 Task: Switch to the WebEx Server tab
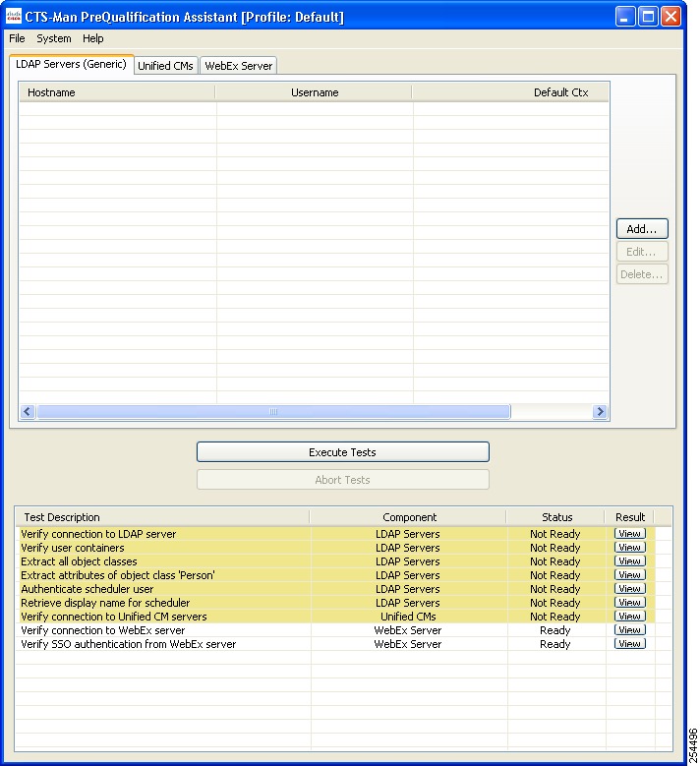click(x=238, y=66)
